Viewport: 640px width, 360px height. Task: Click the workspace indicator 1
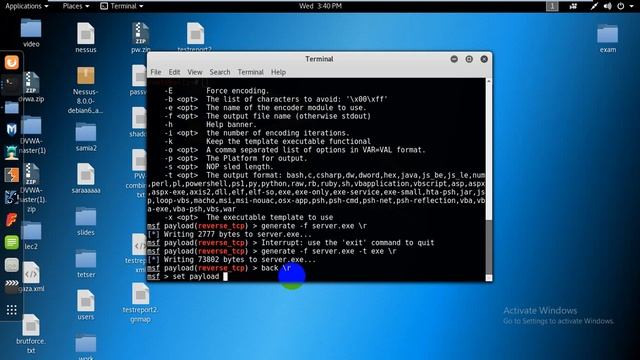coord(552,6)
